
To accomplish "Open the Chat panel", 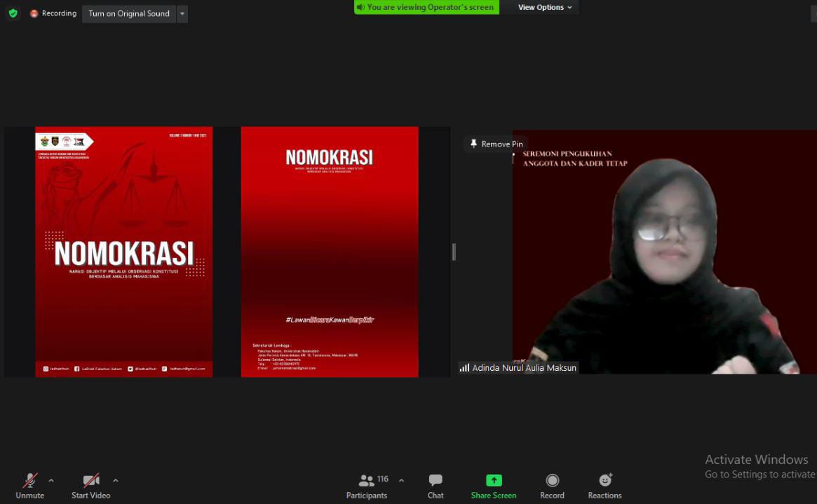I will (435, 486).
